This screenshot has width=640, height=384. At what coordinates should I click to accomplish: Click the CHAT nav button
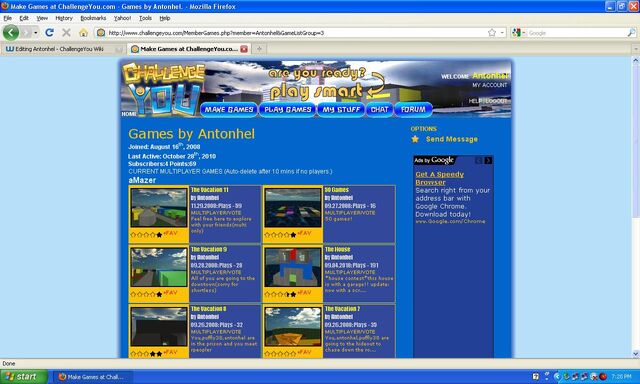pyautogui.click(x=380, y=109)
